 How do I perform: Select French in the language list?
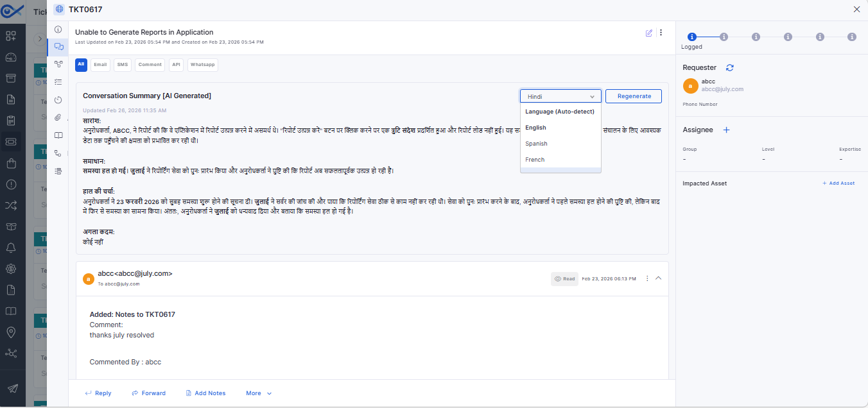pos(535,160)
